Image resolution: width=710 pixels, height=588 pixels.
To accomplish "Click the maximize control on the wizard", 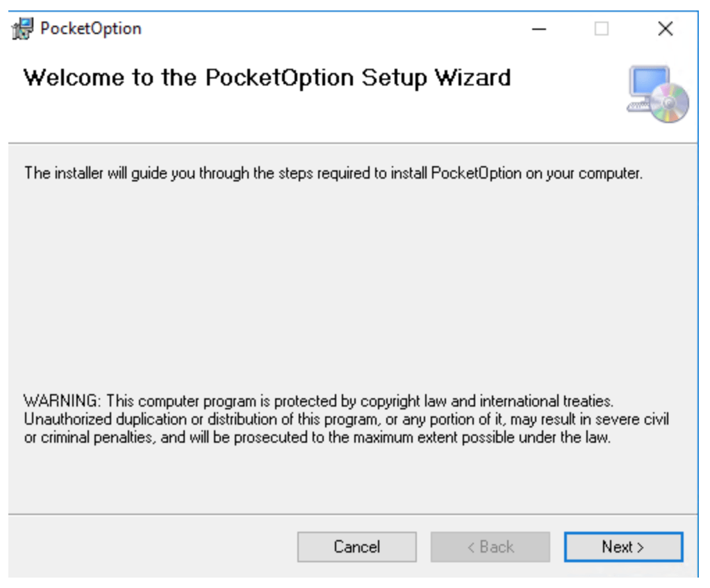I will pyautogui.click(x=603, y=28).
